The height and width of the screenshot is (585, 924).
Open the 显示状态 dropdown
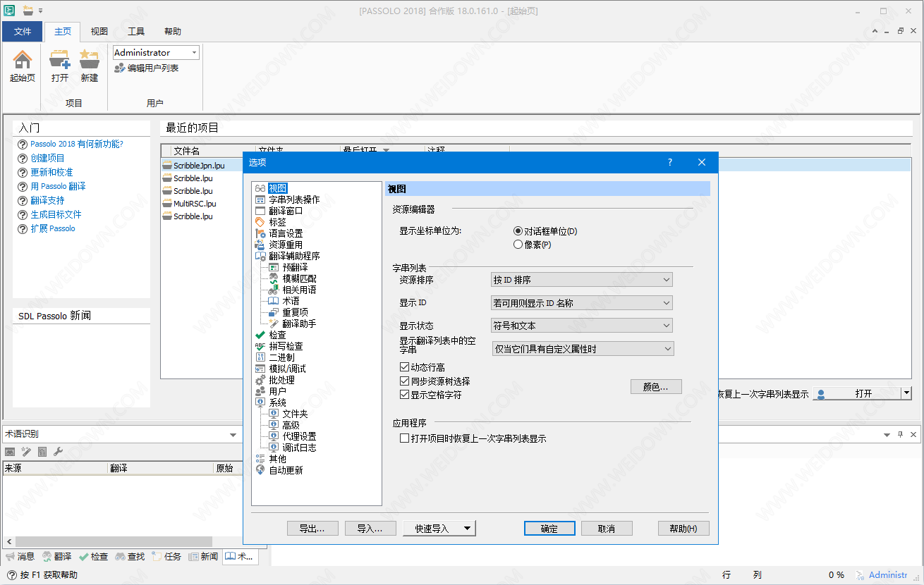582,326
